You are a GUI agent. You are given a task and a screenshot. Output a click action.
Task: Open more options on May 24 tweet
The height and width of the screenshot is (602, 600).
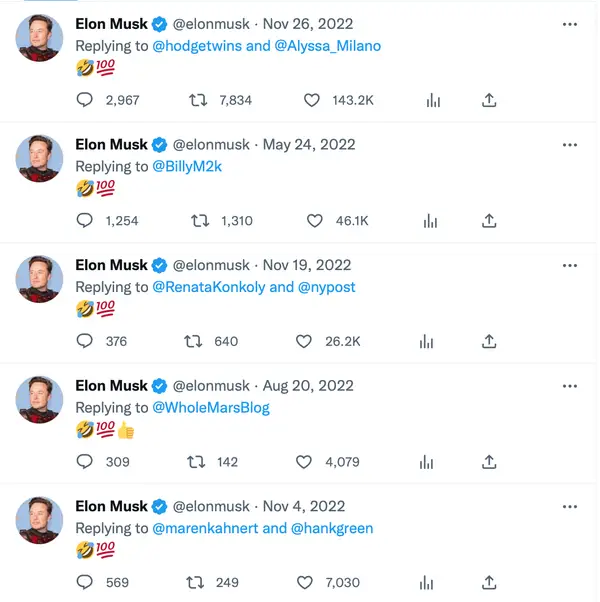570,145
